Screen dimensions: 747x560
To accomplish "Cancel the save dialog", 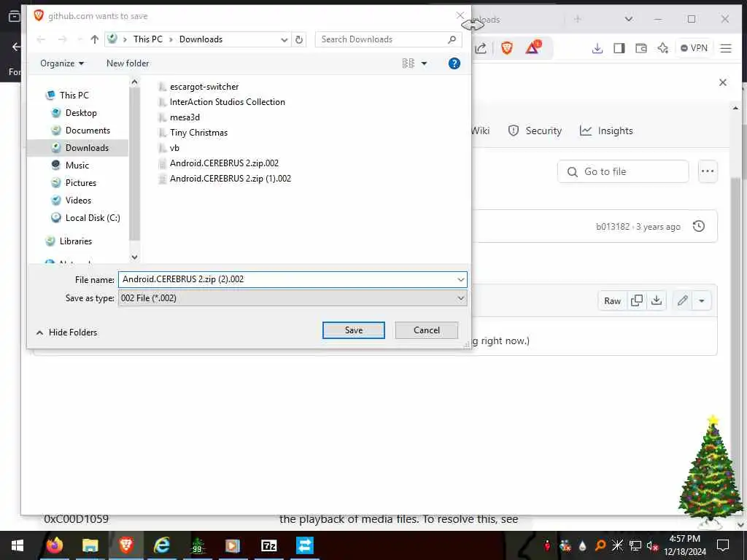I will click(x=426, y=330).
